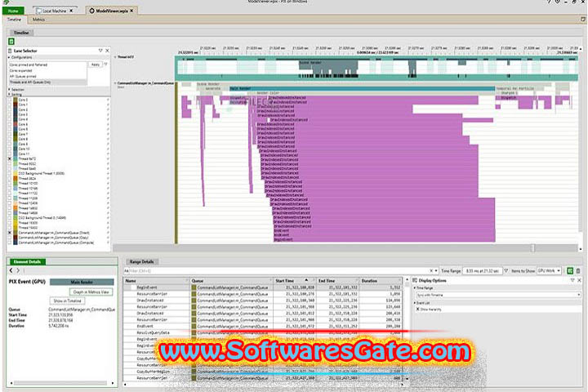The width and height of the screenshot is (588, 392).
Task: Switch to the Metrics tab
Action: point(38,19)
